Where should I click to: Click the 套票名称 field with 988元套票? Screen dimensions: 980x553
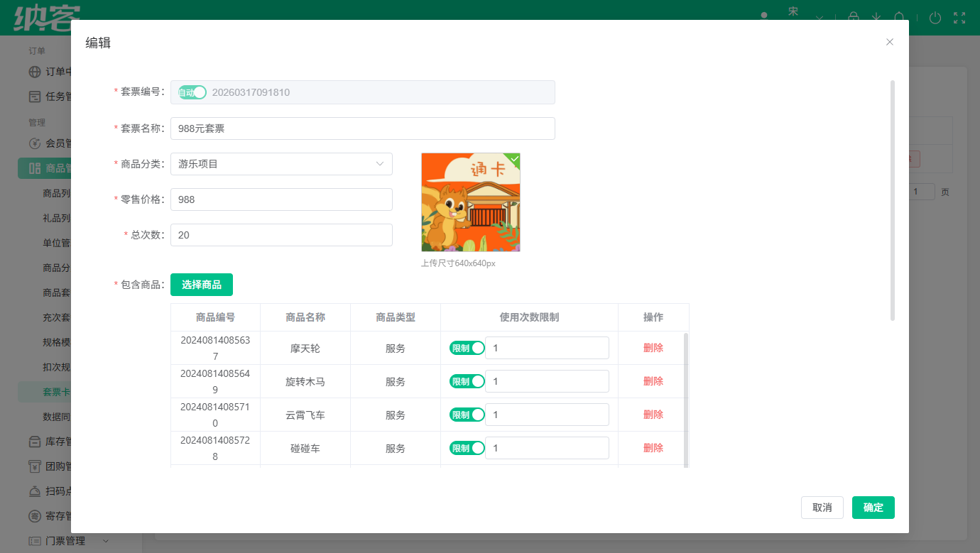(363, 128)
